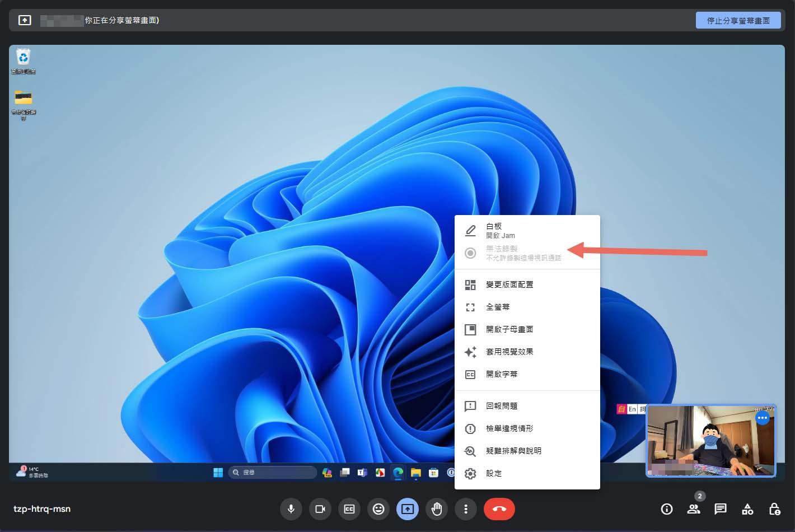Click the CC icon inside the menu
Screen dimensions: 795x532
(470, 374)
